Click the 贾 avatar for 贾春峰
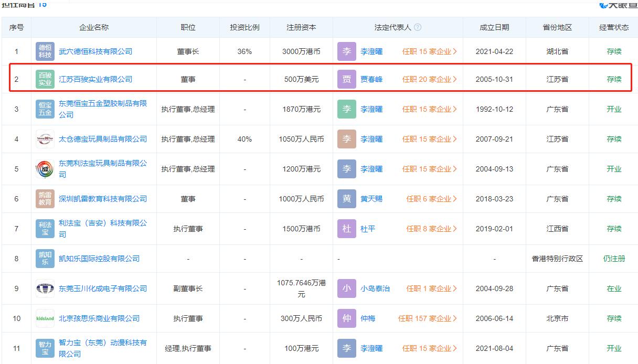This screenshot has width=638, height=364. pyautogui.click(x=346, y=79)
